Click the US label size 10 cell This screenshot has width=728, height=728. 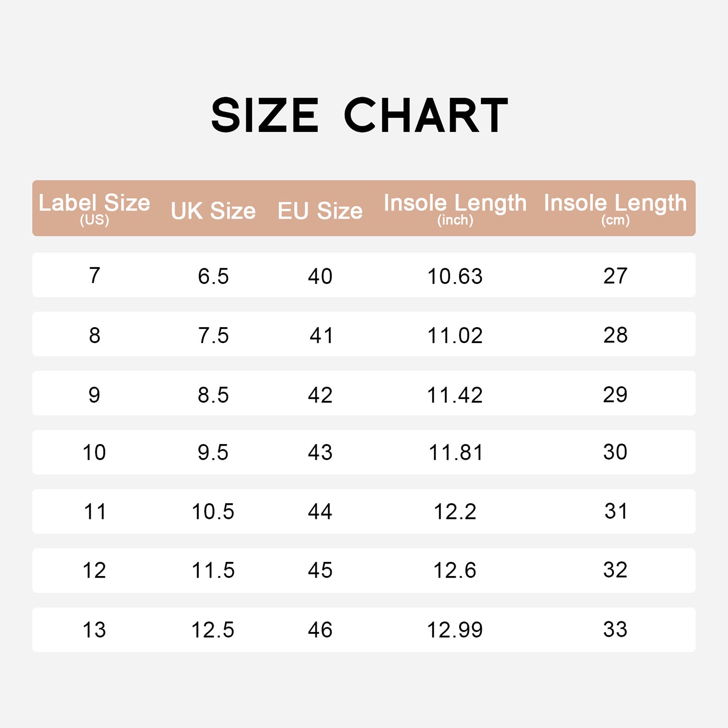pyautogui.click(x=94, y=452)
